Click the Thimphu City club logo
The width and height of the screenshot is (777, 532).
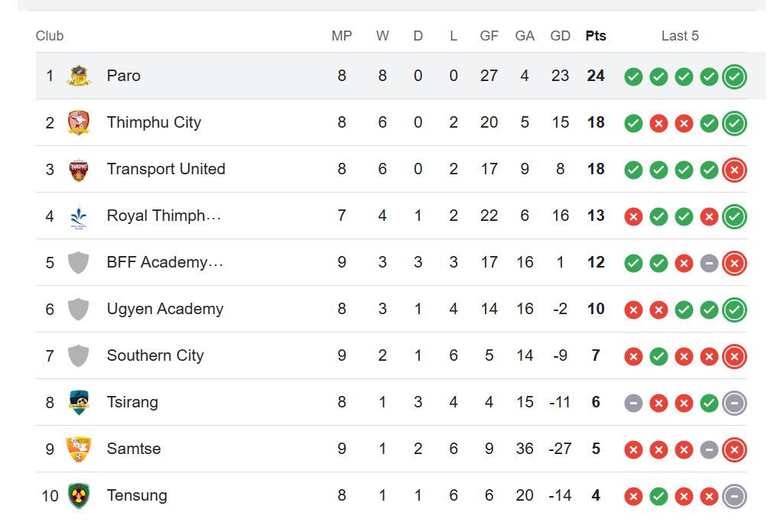coord(78,122)
